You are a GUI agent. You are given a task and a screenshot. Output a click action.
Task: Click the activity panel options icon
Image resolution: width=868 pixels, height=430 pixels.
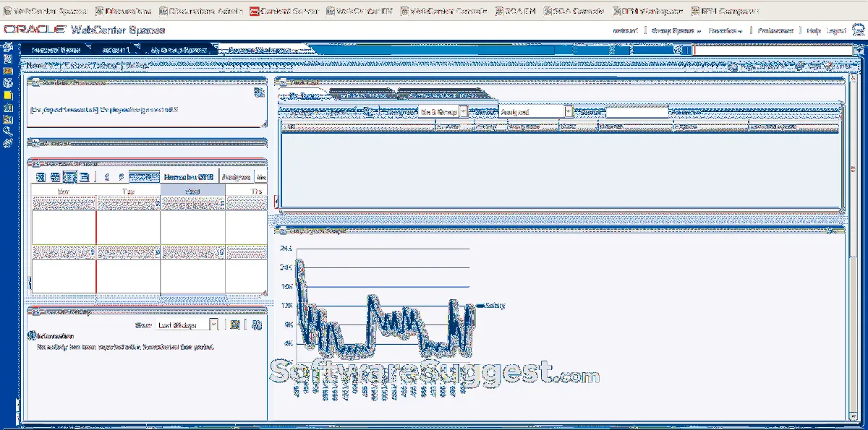click(258, 325)
